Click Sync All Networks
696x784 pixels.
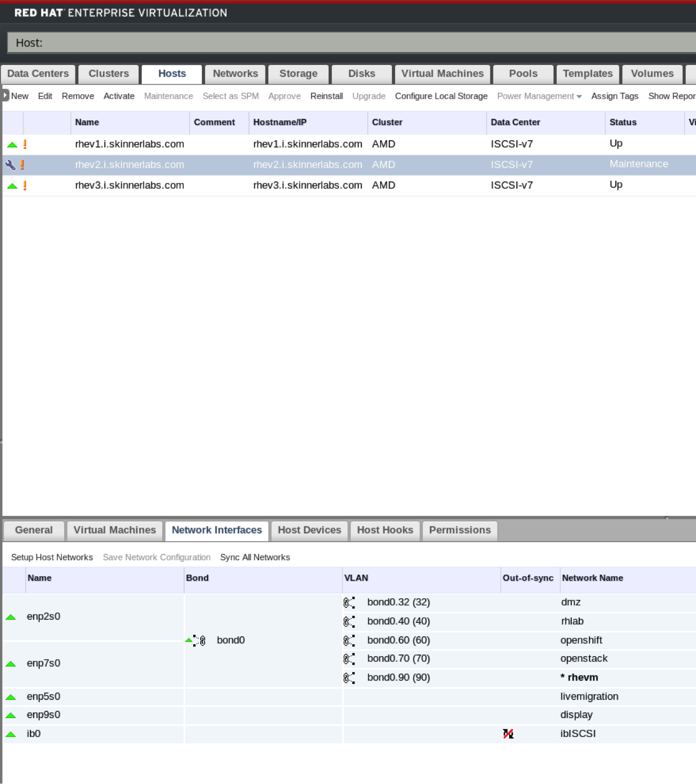(255, 558)
